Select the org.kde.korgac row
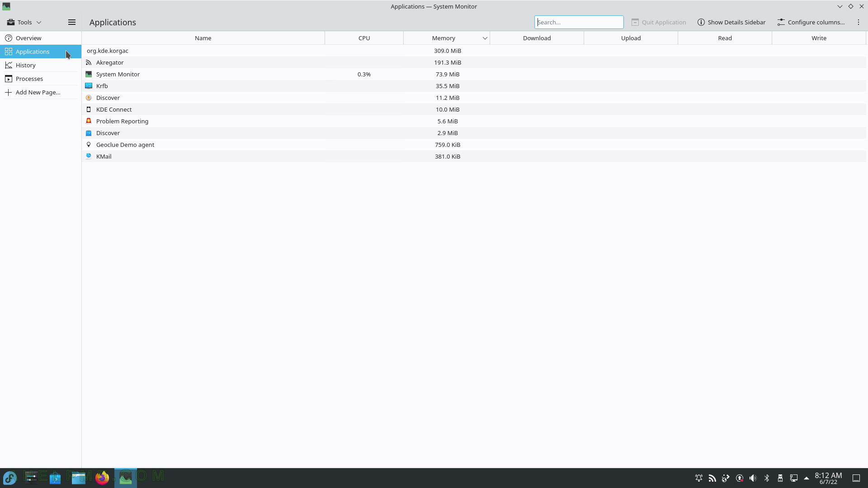Viewport: 868px width, 488px height. point(474,51)
